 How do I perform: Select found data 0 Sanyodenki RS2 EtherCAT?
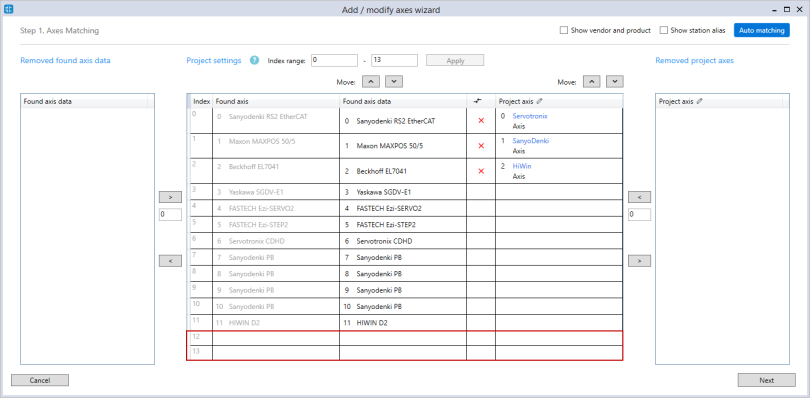[403, 121]
